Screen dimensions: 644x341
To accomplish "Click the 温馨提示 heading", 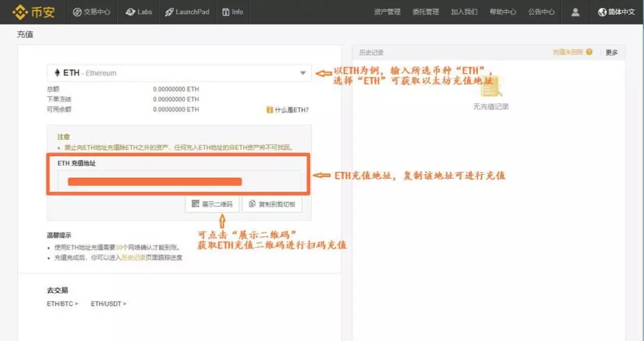I will [59, 235].
